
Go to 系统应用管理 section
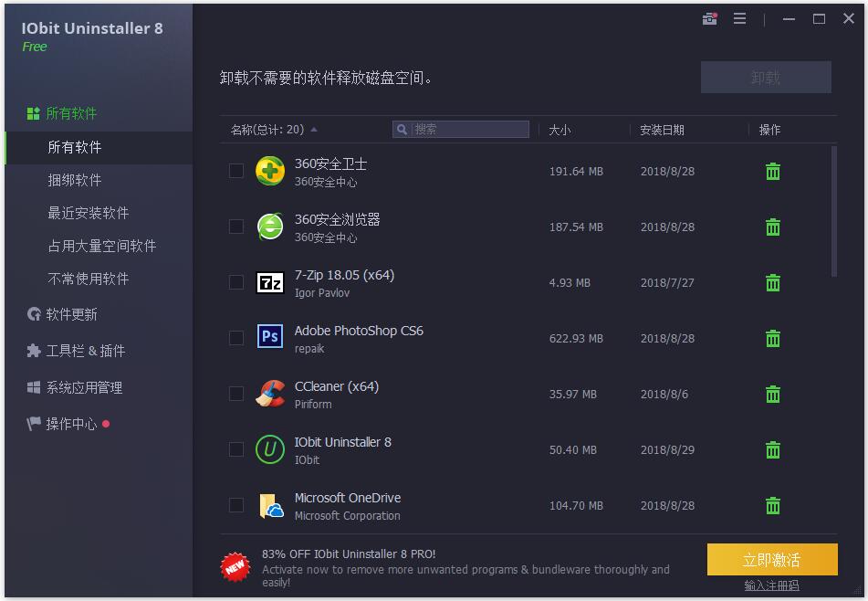[x=75, y=388]
